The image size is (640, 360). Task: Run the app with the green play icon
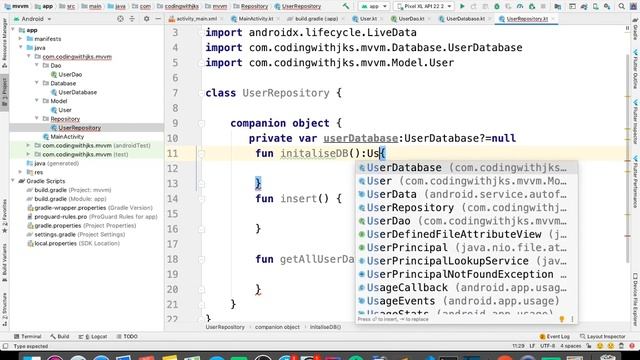tap(462, 6)
